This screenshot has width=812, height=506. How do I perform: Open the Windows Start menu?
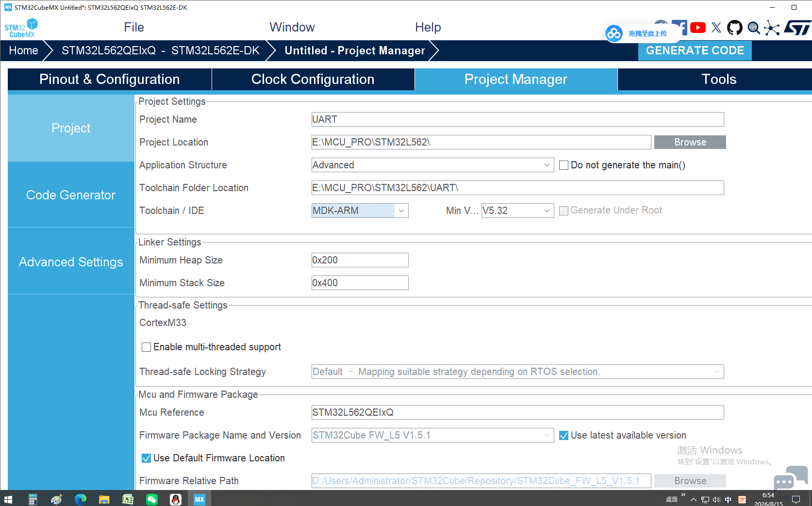pyautogui.click(x=8, y=499)
